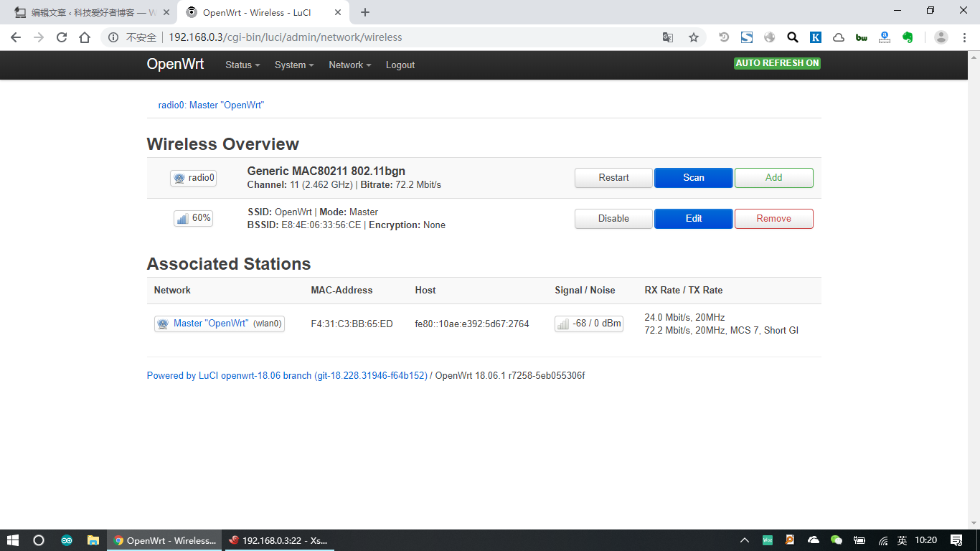
Task: Click the 60% signal strength badge
Action: coord(193,218)
